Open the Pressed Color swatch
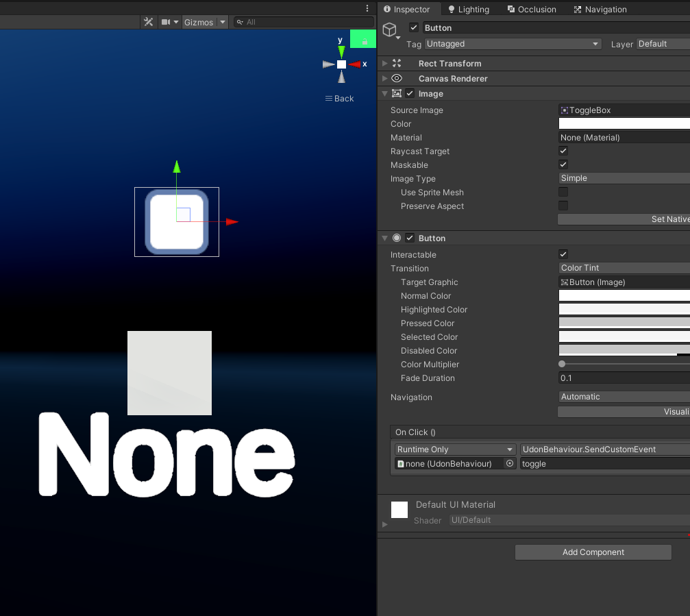 pos(624,323)
